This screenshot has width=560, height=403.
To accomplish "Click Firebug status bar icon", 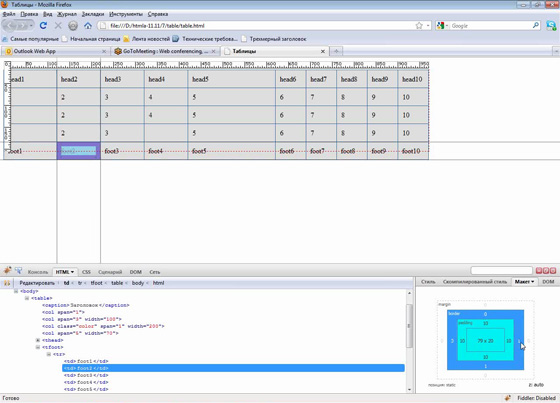I will click(x=508, y=398).
